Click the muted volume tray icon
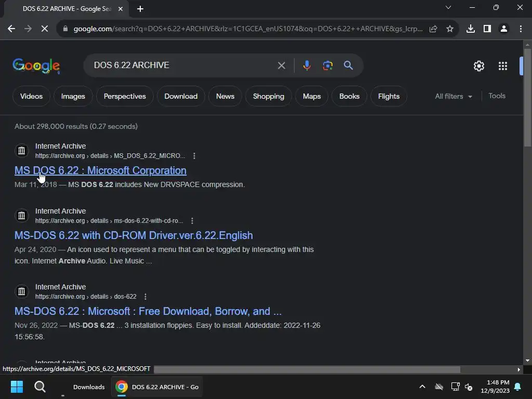532x399 pixels. click(x=468, y=387)
